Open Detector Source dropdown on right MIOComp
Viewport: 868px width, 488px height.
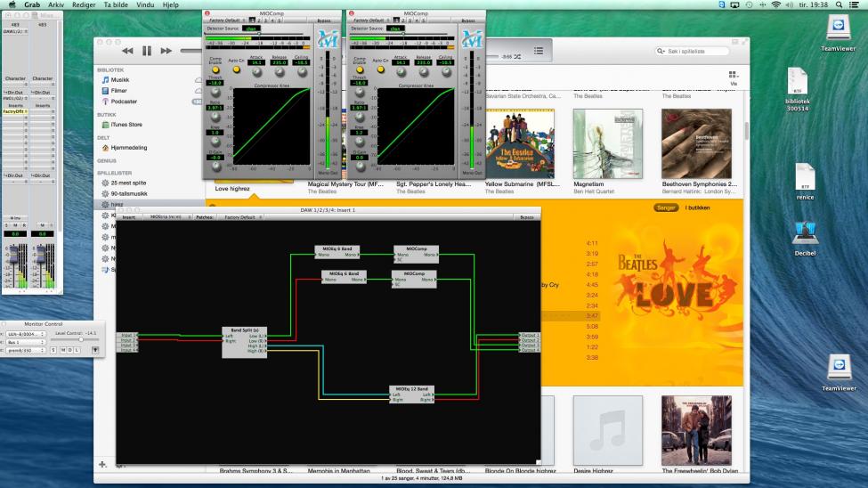[395, 28]
